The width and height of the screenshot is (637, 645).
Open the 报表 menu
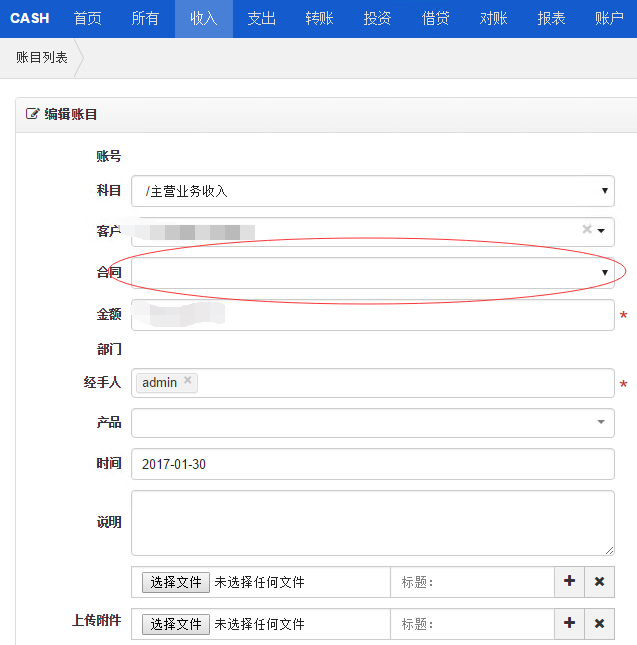pos(551,18)
